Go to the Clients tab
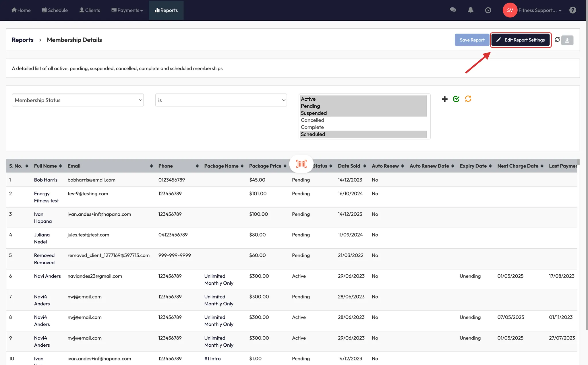The height and width of the screenshot is (365, 588). [x=90, y=10]
